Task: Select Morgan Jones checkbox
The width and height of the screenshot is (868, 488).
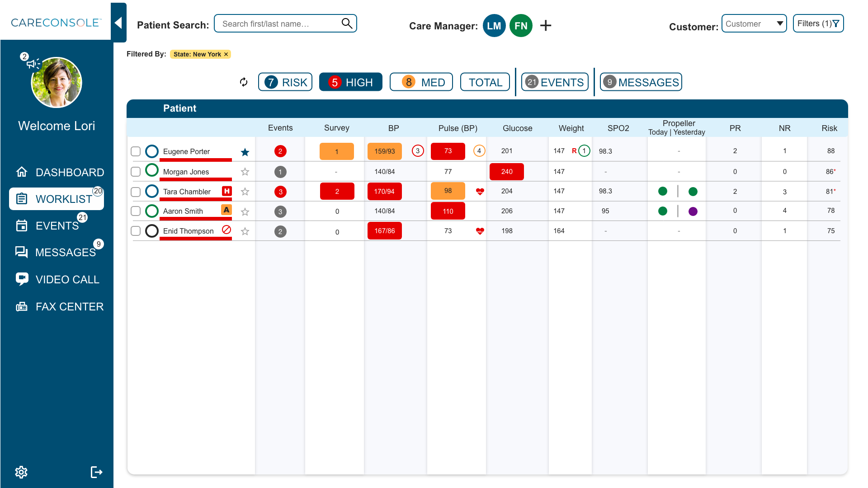Action: point(136,172)
